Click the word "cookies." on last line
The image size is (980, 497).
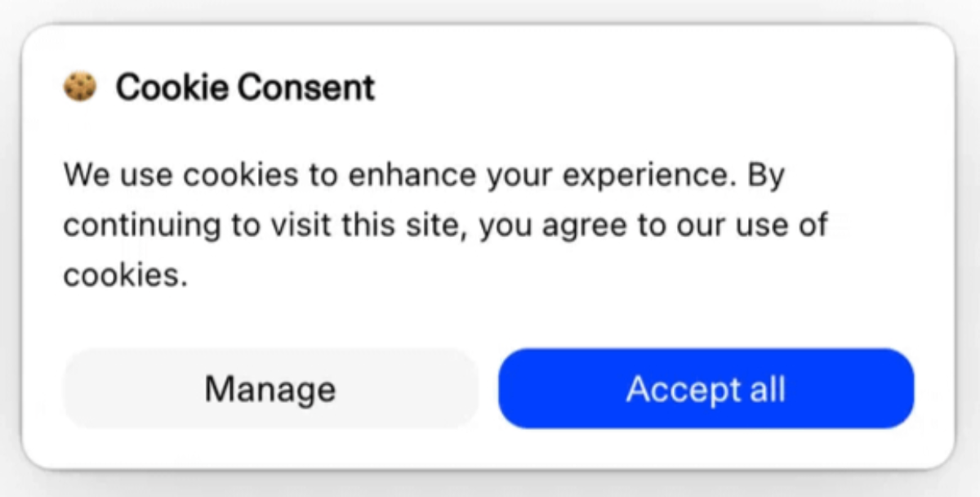(x=126, y=275)
